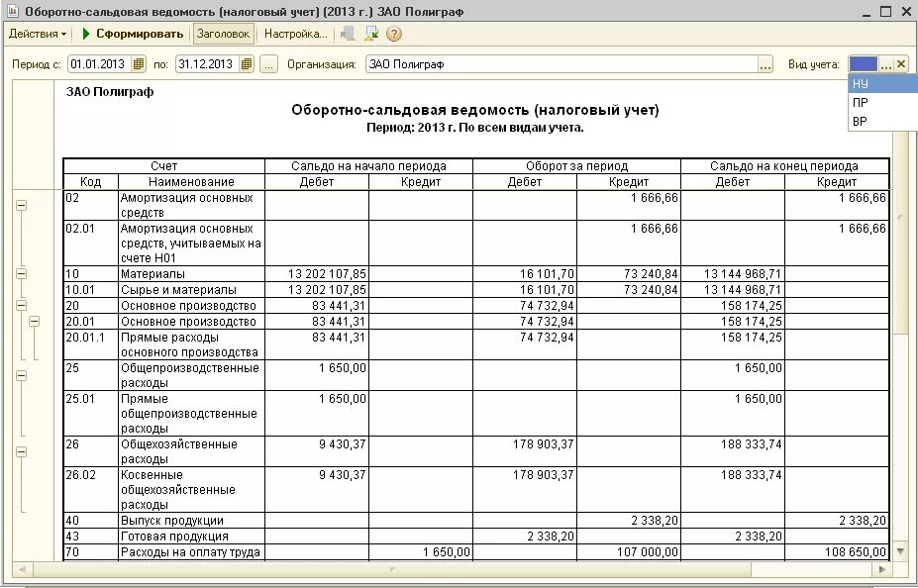This screenshot has width=918, height=588.
Task: Click the horizontal scrollbar right arrow
Action: pyautogui.click(x=882, y=568)
